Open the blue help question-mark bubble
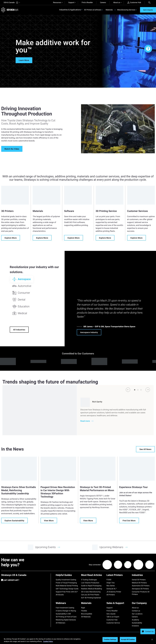Viewport: 156px width, 644px height. [x=148, y=49]
